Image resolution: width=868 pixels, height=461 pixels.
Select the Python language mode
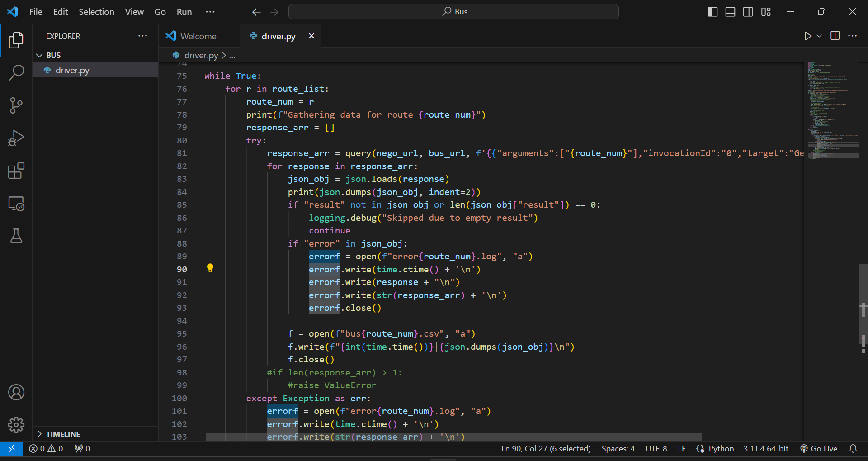pos(721,449)
